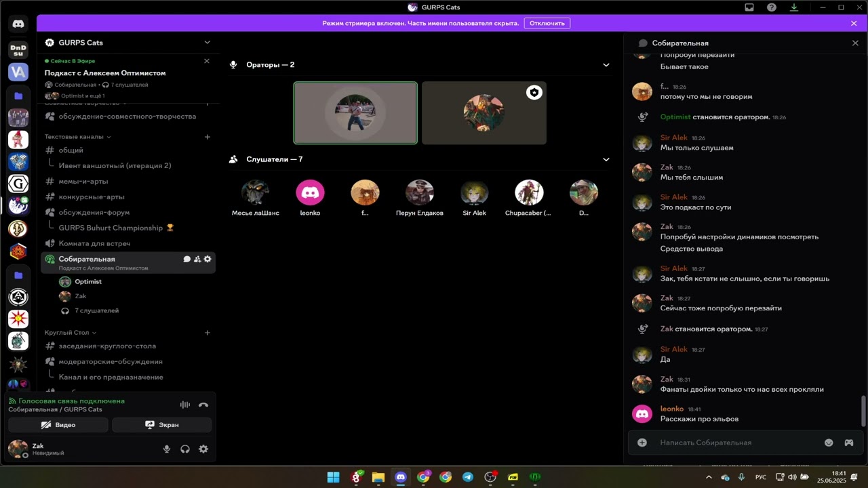Open listener Месье лаШанс profile
The height and width of the screenshot is (488, 868).
coord(256,192)
